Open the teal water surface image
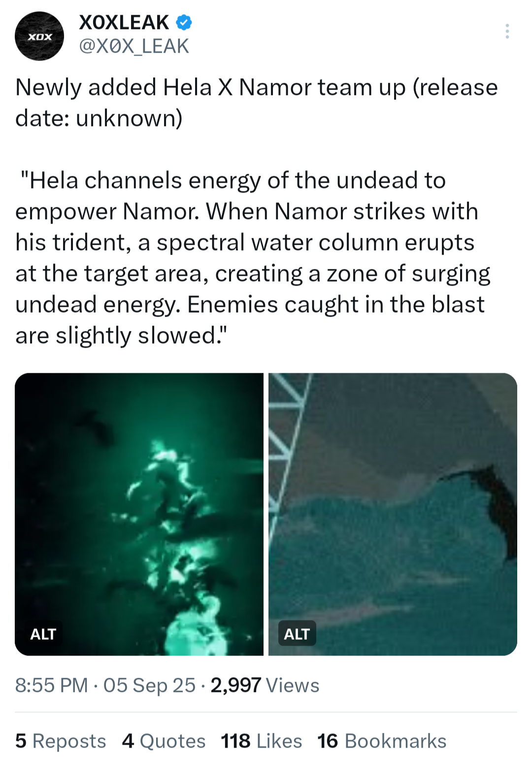 [x=393, y=514]
